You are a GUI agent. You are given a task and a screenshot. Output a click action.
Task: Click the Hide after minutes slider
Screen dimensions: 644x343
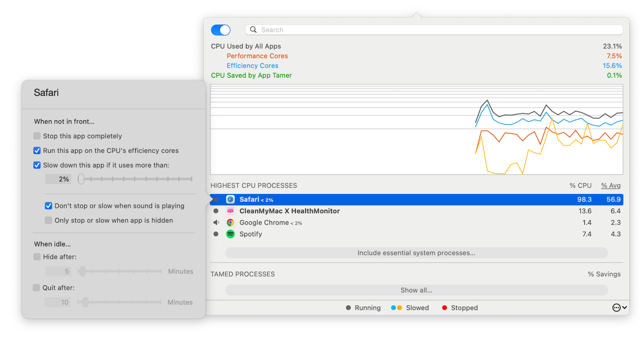point(120,271)
